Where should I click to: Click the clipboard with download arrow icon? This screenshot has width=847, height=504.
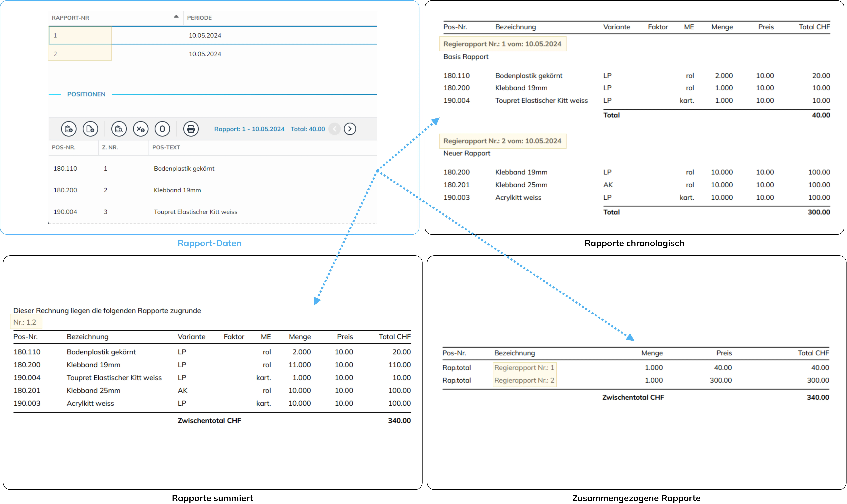69,129
